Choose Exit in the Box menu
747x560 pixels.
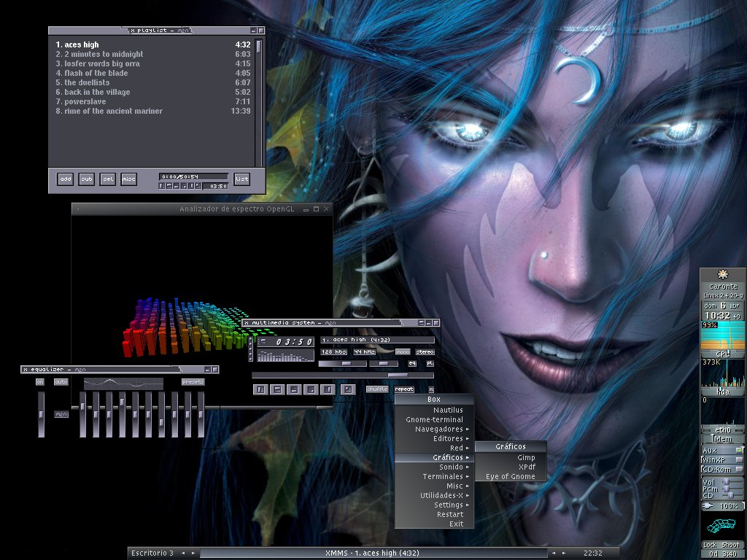click(434, 524)
